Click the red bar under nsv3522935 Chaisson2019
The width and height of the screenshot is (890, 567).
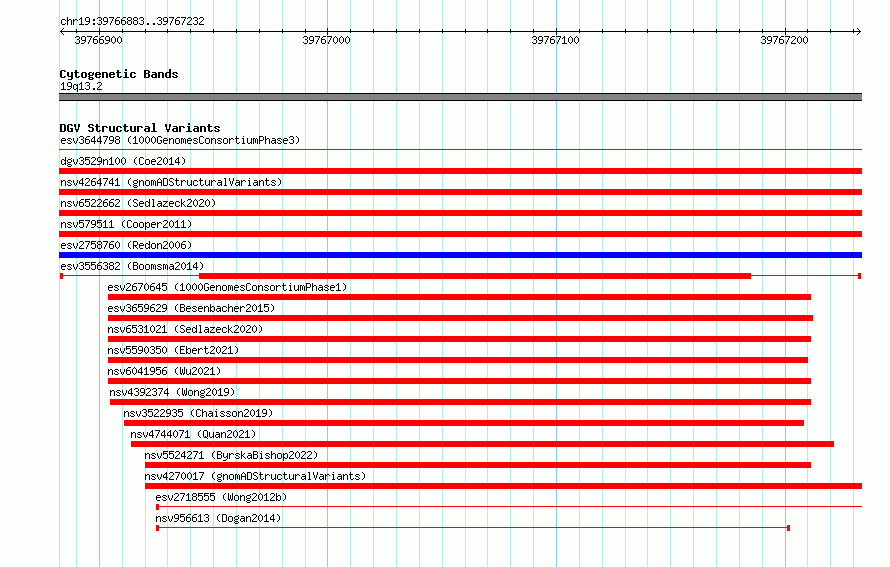pyautogui.click(x=464, y=423)
